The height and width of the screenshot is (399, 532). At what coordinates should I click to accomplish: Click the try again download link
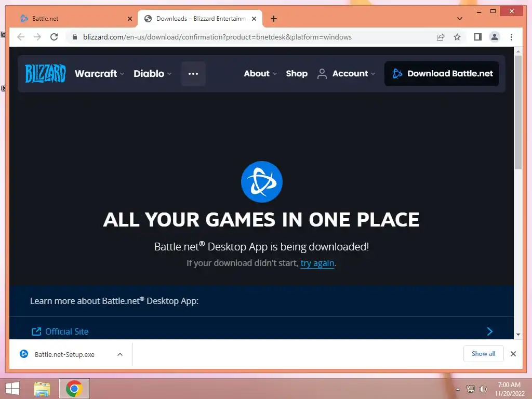(317, 263)
